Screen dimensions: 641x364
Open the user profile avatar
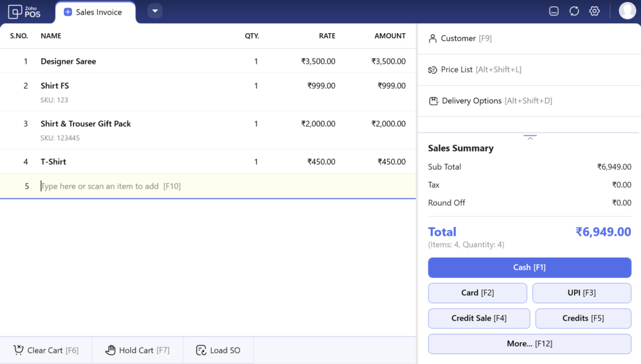[x=627, y=11]
